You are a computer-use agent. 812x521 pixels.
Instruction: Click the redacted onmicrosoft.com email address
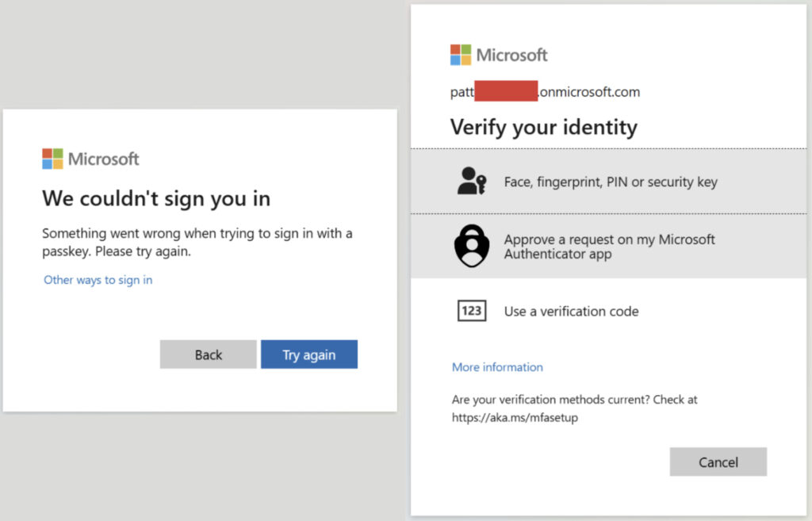click(545, 91)
